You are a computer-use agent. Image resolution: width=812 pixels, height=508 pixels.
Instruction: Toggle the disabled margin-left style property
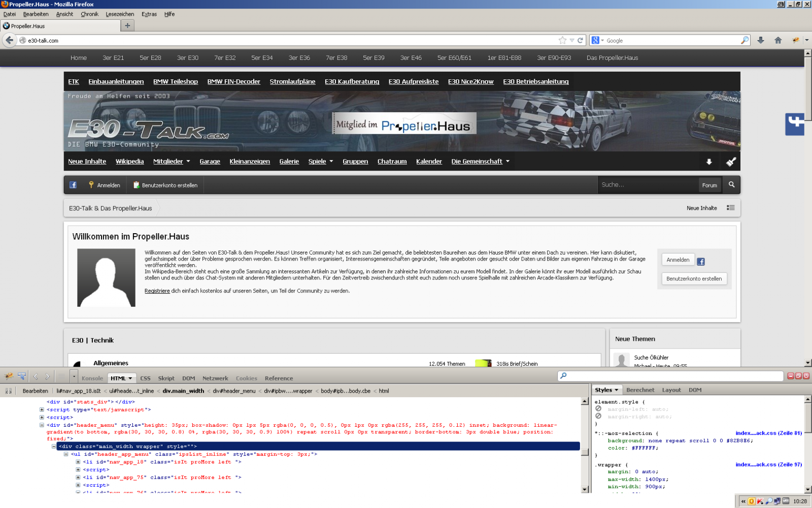pyautogui.click(x=598, y=409)
